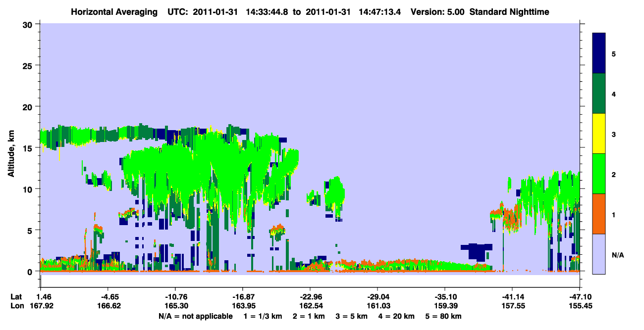Viewport: 644px width, 330px height.
Task: Click latitude value -29.04
Action: pyautogui.click(x=377, y=297)
